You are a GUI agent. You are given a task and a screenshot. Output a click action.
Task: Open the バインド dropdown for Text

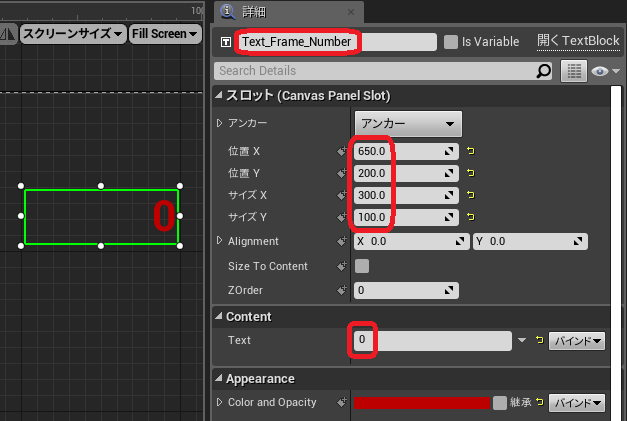(577, 341)
